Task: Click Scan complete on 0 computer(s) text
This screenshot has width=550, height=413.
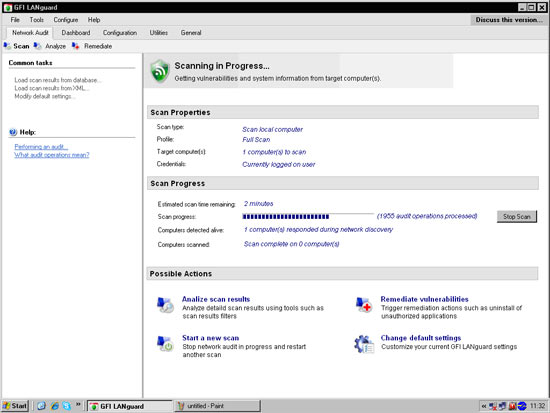Action: pos(291,244)
